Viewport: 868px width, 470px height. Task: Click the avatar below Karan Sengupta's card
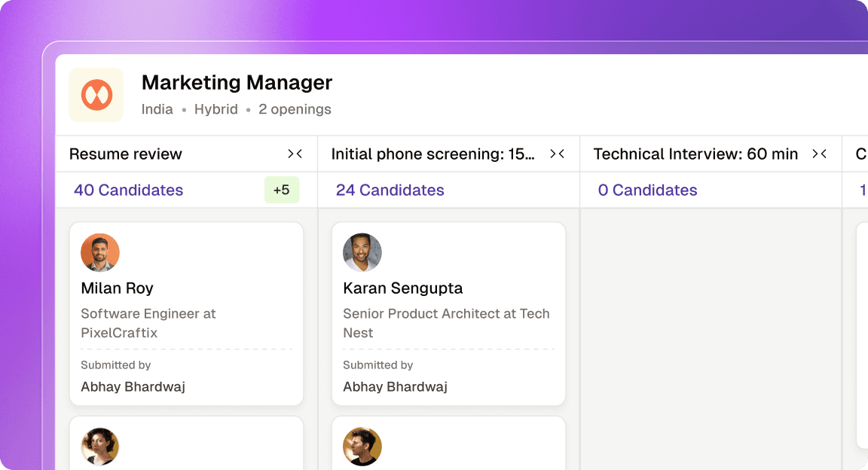coord(362,447)
